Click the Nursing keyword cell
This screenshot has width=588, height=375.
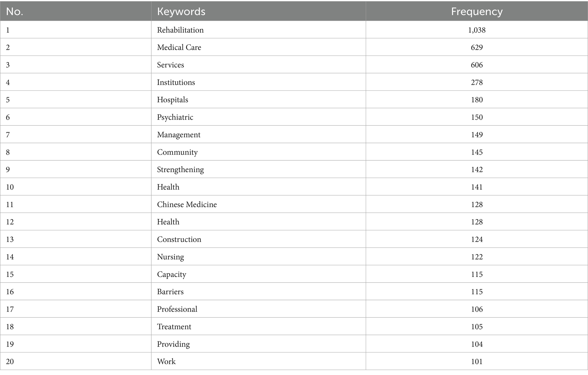(x=170, y=257)
